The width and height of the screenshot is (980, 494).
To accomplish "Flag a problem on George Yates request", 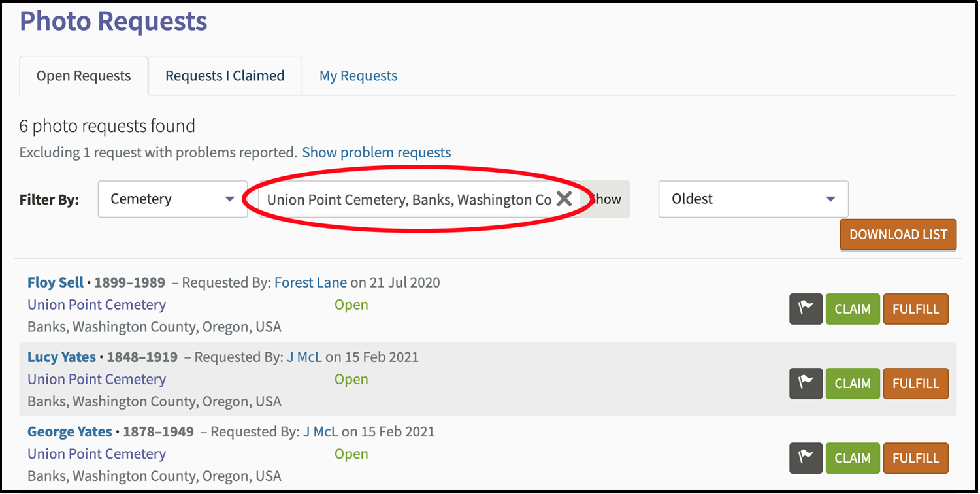I will (806, 458).
